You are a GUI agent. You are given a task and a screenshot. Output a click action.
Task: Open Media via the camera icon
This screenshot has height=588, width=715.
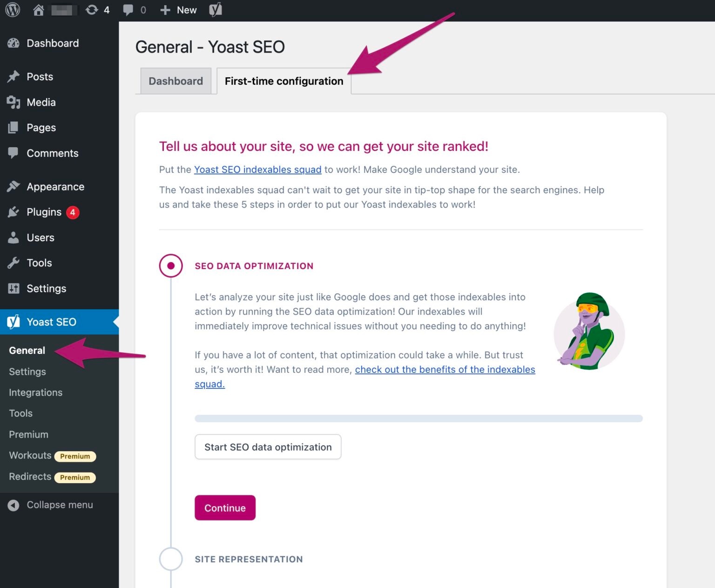[13, 102]
